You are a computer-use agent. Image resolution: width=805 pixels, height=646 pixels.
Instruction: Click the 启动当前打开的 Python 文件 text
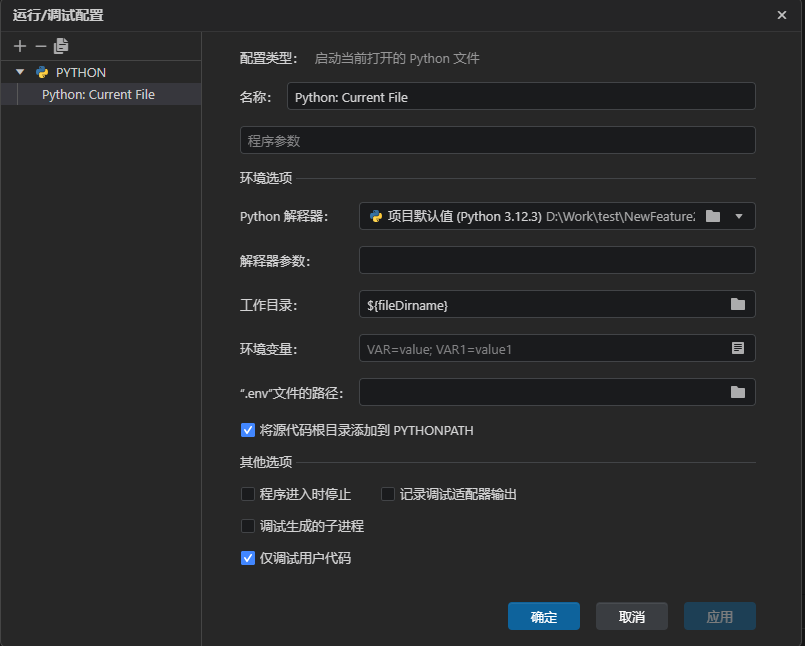397,59
